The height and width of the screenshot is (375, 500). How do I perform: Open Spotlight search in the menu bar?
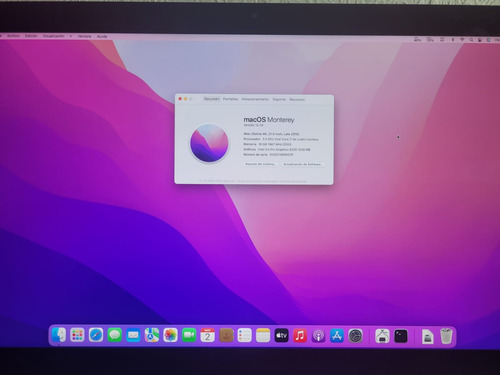471,40
